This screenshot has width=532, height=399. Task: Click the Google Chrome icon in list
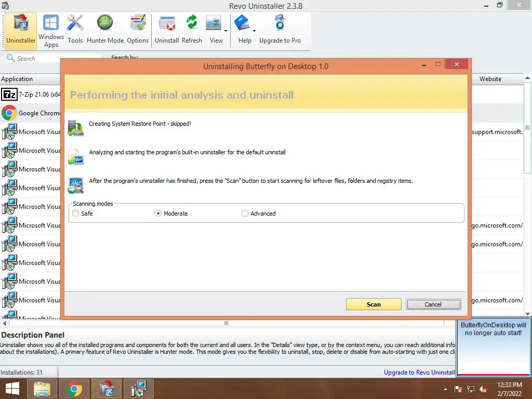(9, 113)
